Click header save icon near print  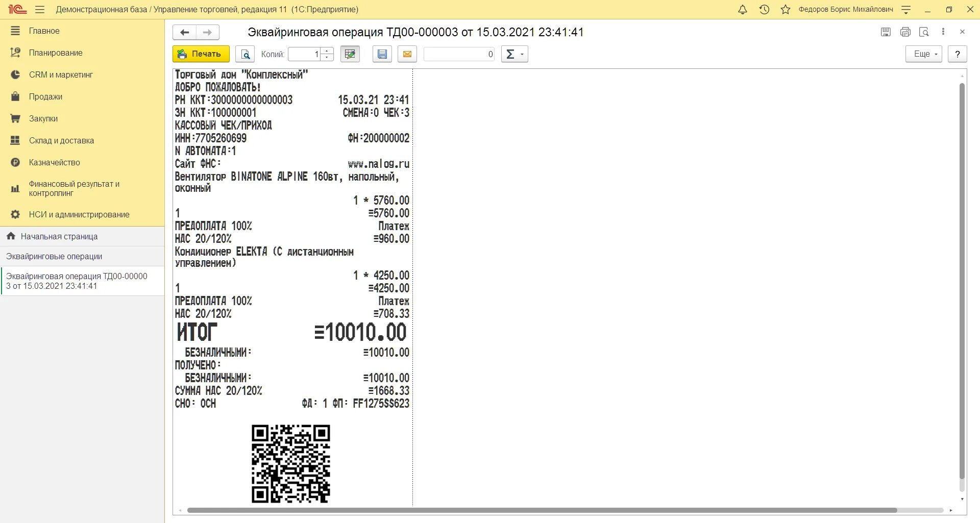click(886, 32)
